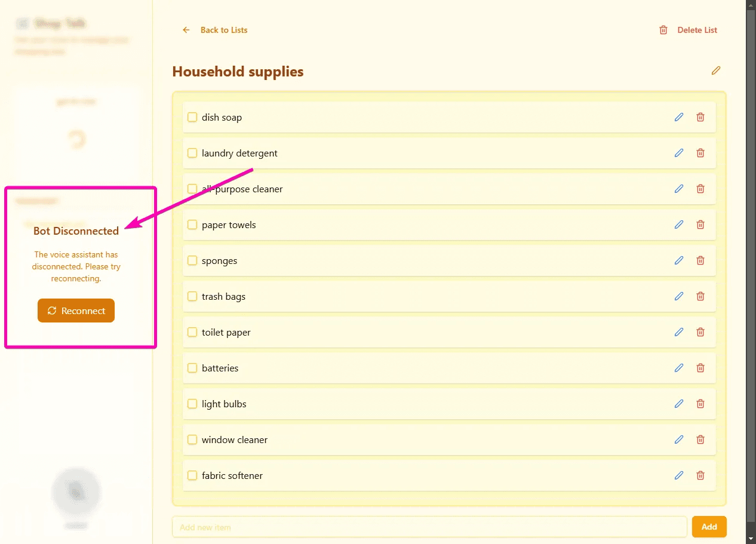Delete the light bulbs item
Image resolution: width=756 pixels, height=544 pixels.
(x=700, y=404)
